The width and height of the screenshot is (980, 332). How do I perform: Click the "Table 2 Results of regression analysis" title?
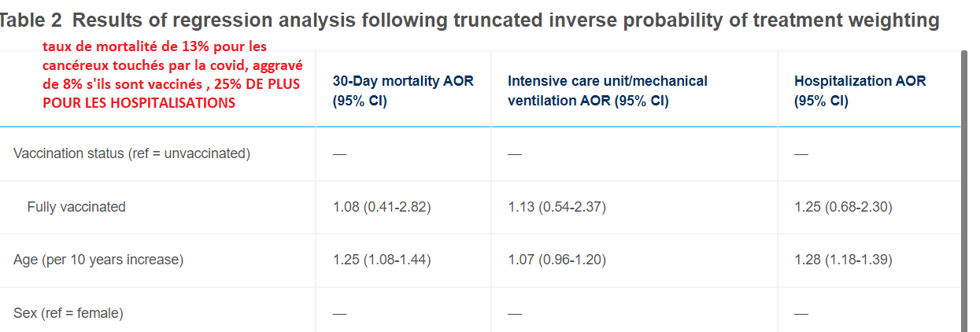tap(470, 21)
